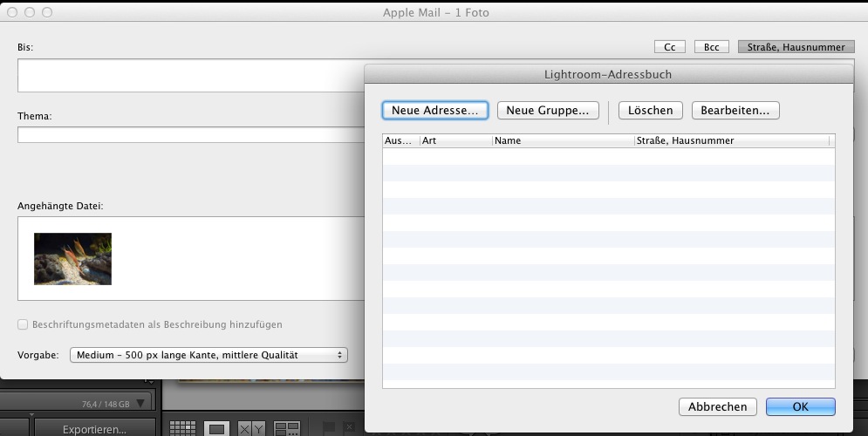868x436 pixels.
Task: Confirm the address book with OK
Action: 801,406
